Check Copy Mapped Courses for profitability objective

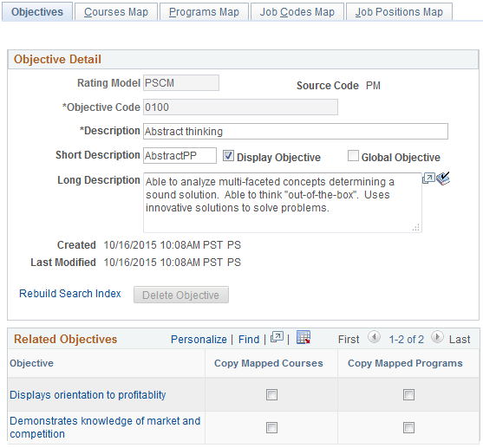click(271, 395)
